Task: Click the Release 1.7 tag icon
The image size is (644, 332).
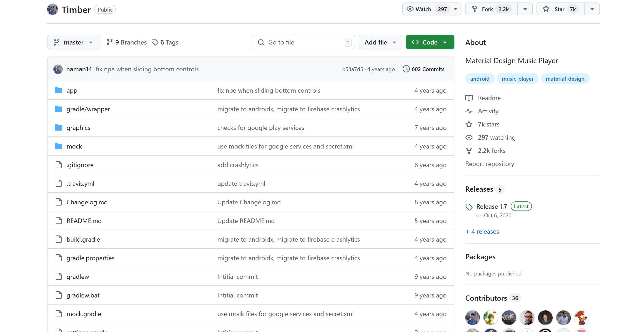Action: 469,207
